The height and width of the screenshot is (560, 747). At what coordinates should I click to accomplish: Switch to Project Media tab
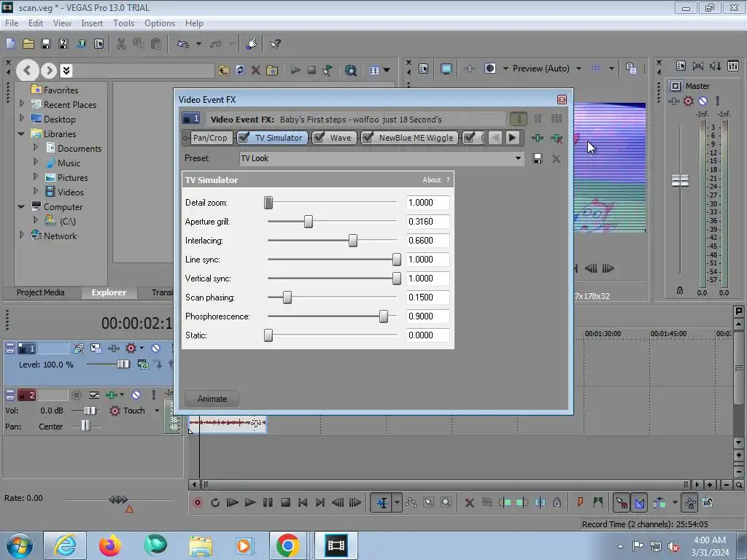(x=41, y=292)
